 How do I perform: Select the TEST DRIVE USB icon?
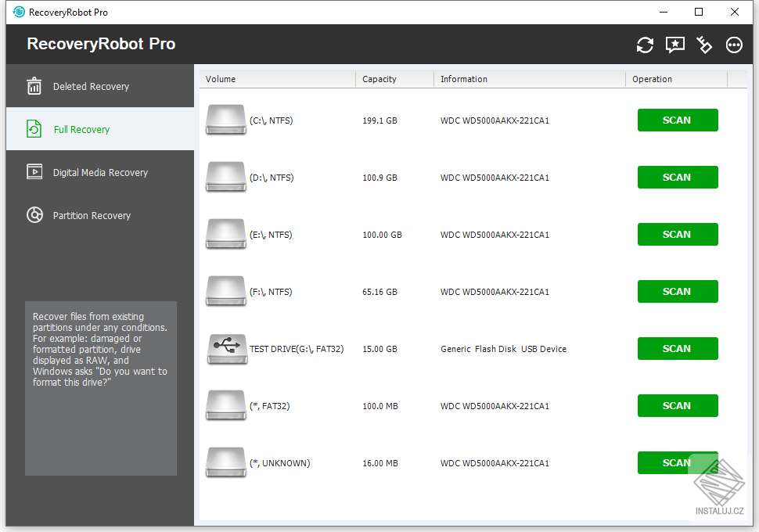(227, 348)
